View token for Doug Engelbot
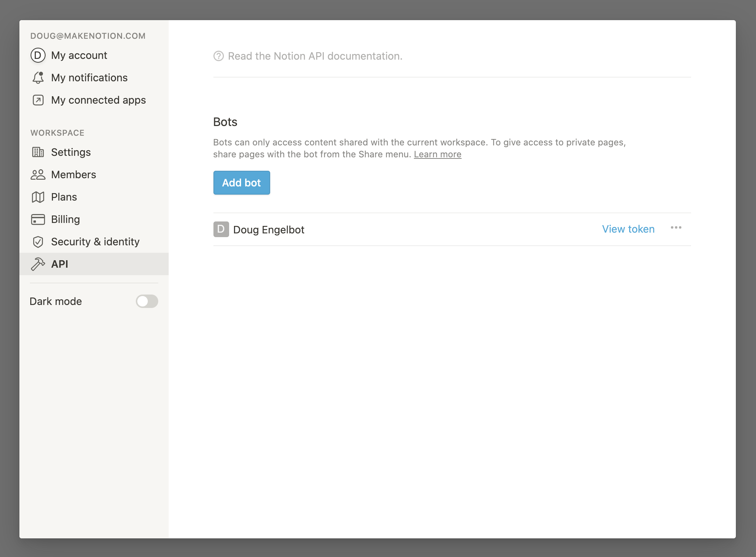The height and width of the screenshot is (557, 756). tap(629, 229)
